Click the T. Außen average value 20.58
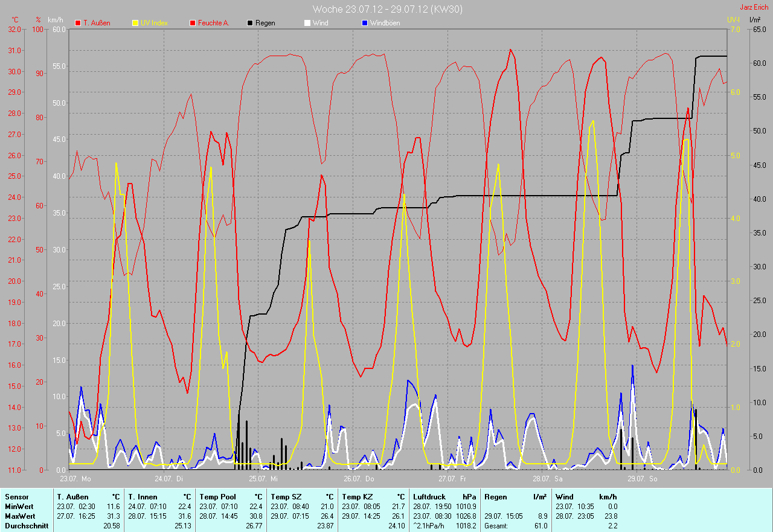The height and width of the screenshot is (532, 773). click(111, 526)
